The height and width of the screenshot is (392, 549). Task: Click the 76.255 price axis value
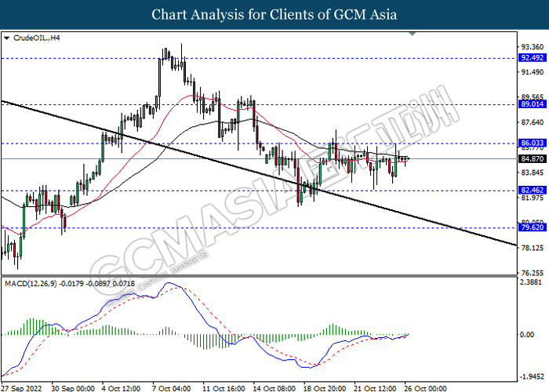click(533, 273)
